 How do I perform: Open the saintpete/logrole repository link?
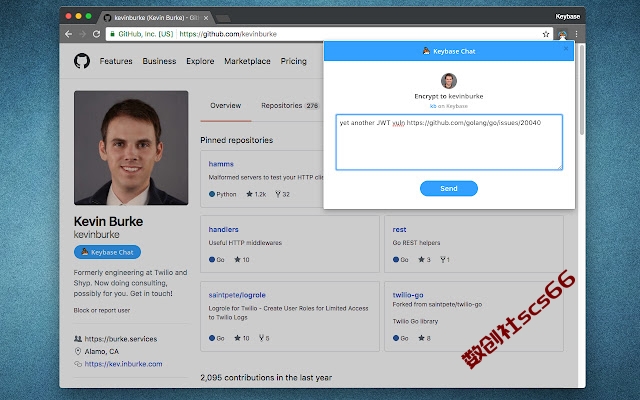pos(237,295)
